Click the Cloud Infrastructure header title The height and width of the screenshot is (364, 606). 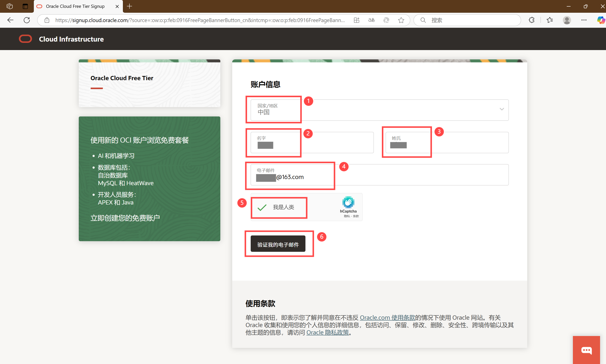click(x=71, y=39)
